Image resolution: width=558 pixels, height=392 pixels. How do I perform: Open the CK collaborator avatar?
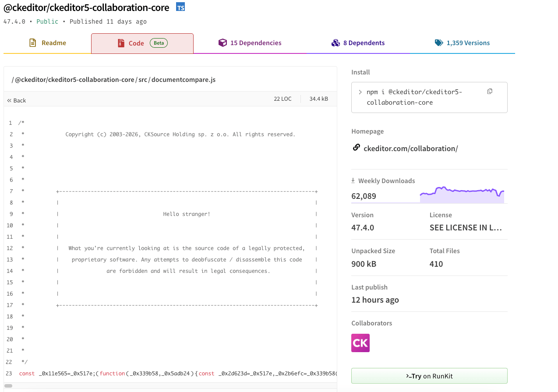360,343
